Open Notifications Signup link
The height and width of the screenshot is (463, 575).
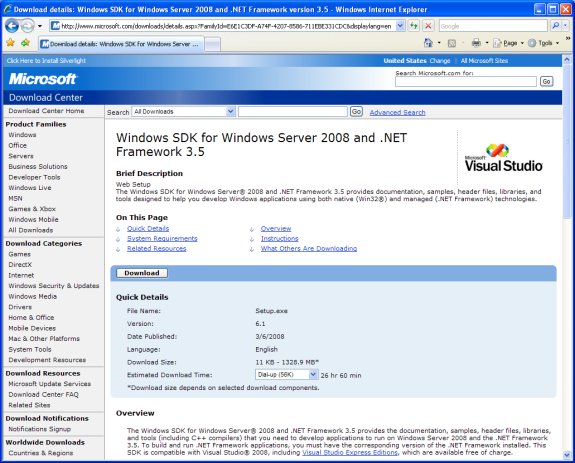pos(40,429)
